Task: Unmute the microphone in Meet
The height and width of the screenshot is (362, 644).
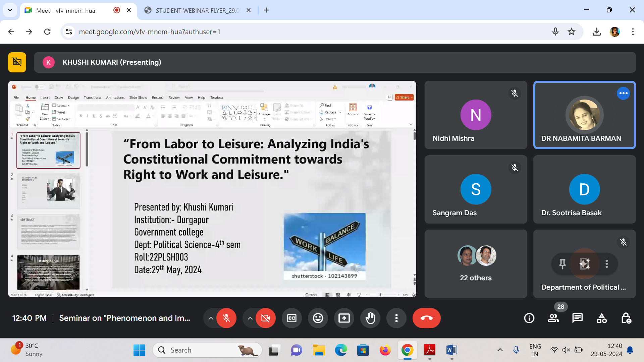Action: click(x=226, y=318)
